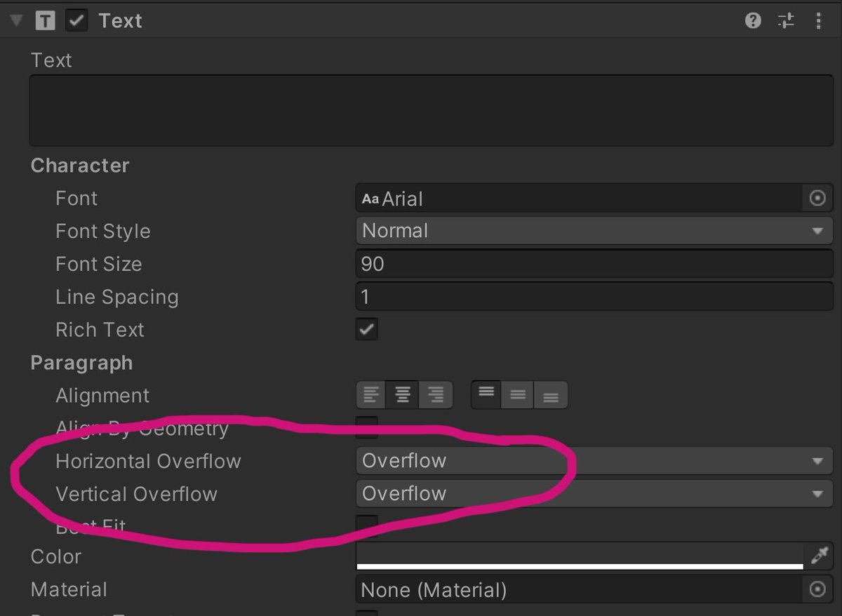Open the Font Style dropdown
This screenshot has width=842, height=616.
[593, 230]
